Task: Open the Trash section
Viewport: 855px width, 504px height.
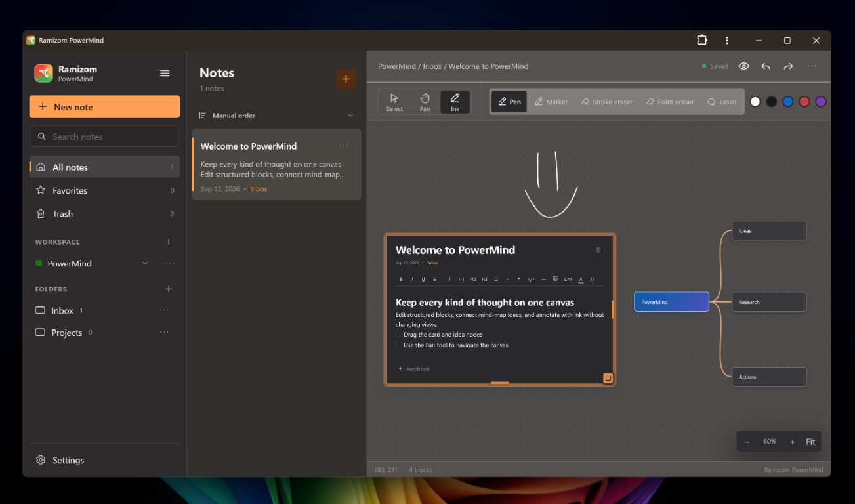Action: (x=104, y=213)
